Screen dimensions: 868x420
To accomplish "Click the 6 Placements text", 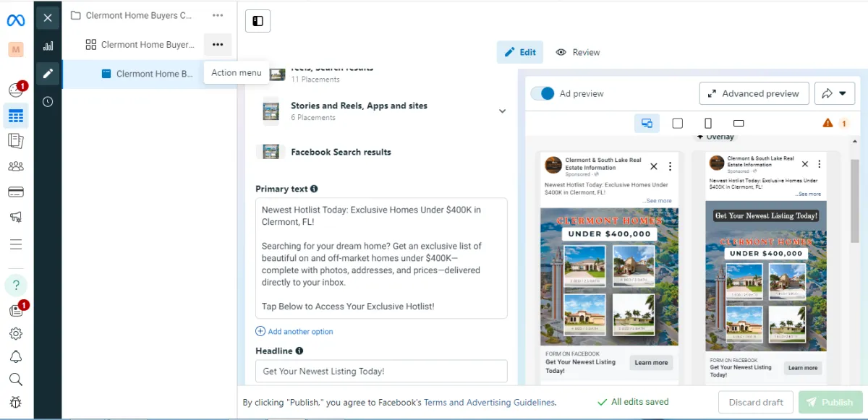I will point(313,117).
